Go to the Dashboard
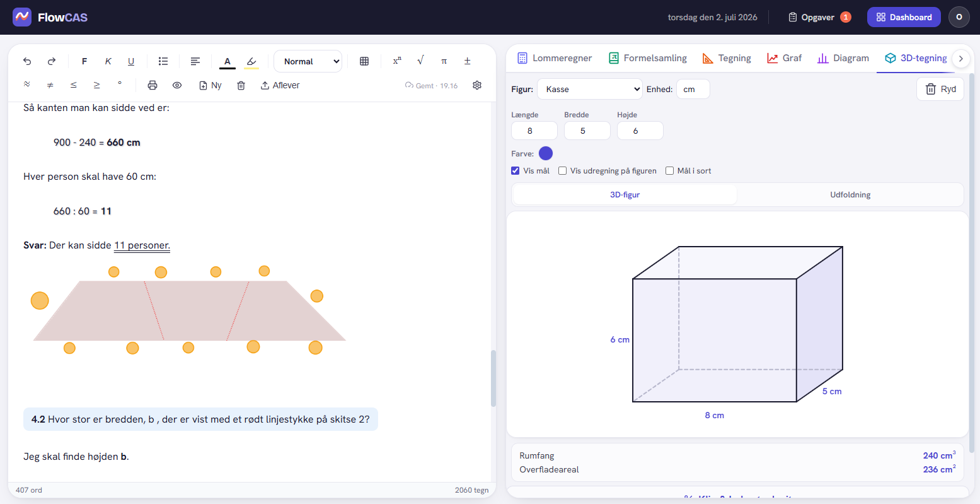 tap(904, 17)
